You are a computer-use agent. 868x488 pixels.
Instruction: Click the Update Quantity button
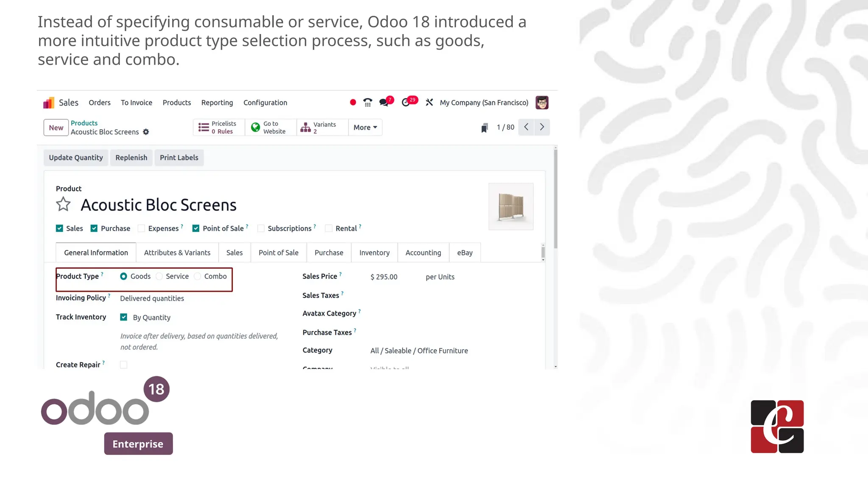[x=76, y=158]
